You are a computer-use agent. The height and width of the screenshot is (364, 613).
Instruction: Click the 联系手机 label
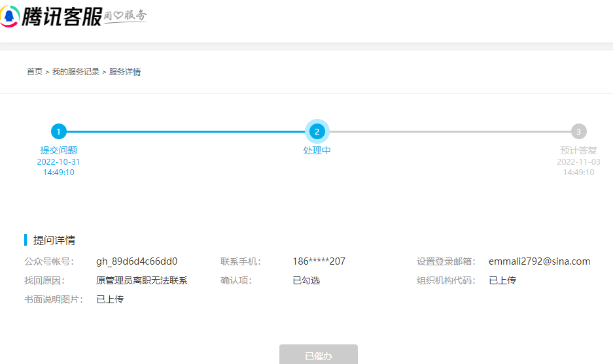241,261
